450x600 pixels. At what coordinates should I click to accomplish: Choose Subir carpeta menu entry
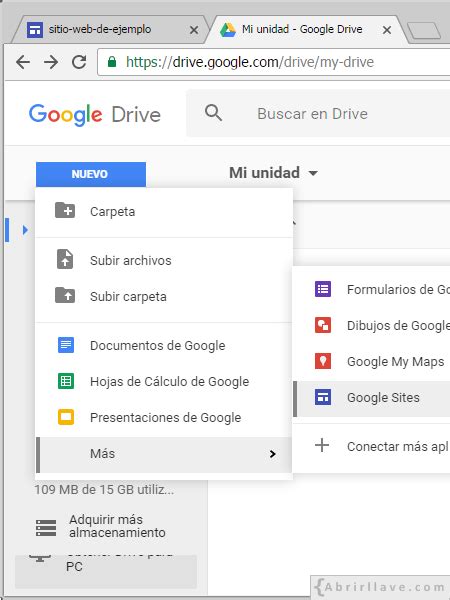[x=164, y=296]
